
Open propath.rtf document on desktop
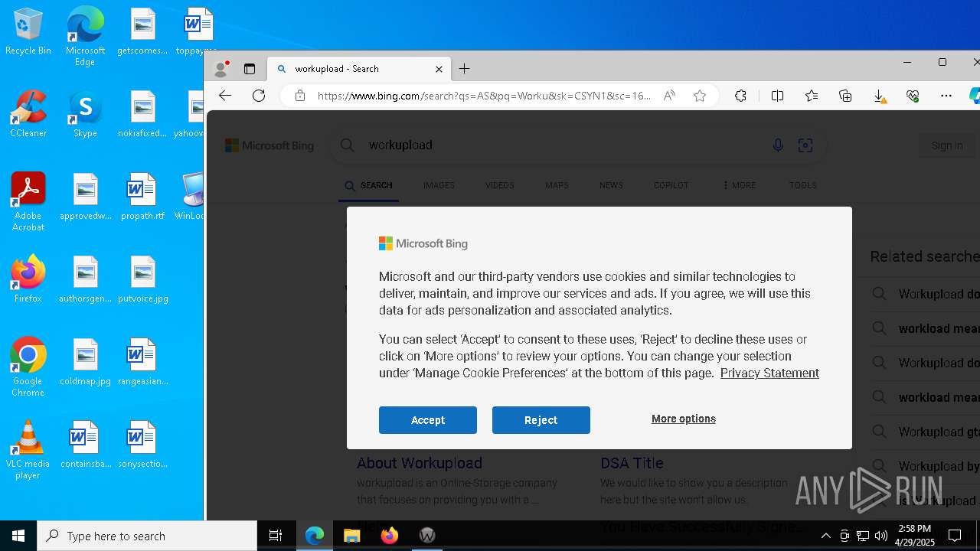pyautogui.click(x=142, y=197)
